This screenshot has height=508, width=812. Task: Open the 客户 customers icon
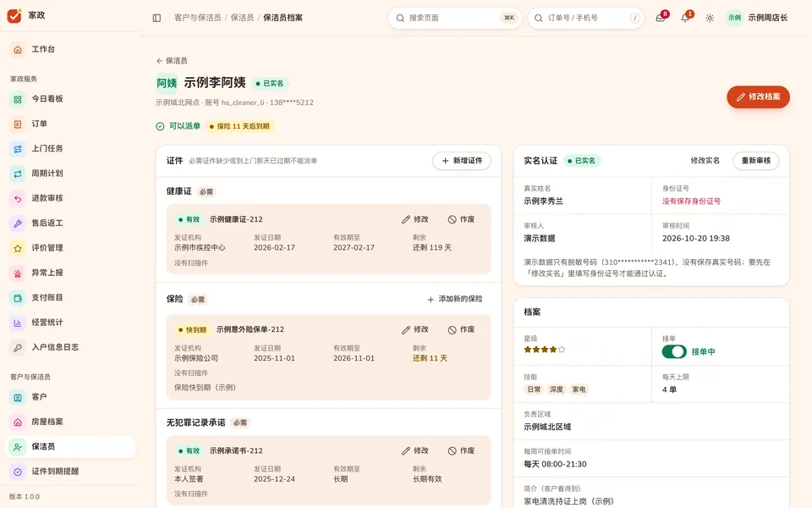(x=18, y=398)
